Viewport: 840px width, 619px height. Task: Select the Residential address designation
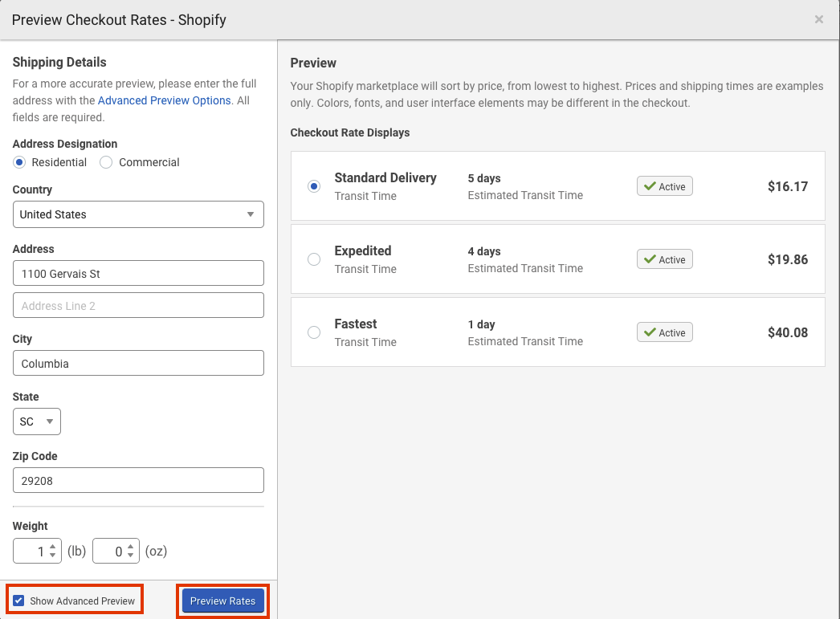[19, 162]
